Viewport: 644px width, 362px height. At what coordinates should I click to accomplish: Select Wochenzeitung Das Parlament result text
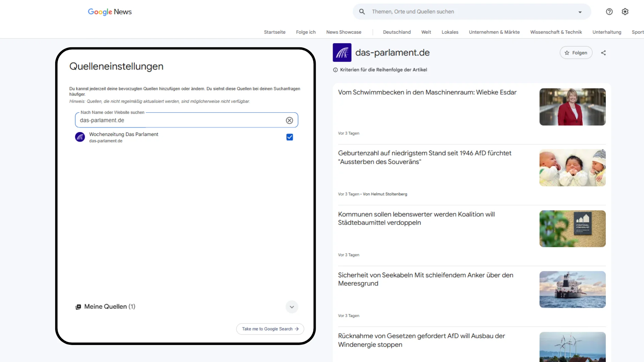(x=124, y=134)
